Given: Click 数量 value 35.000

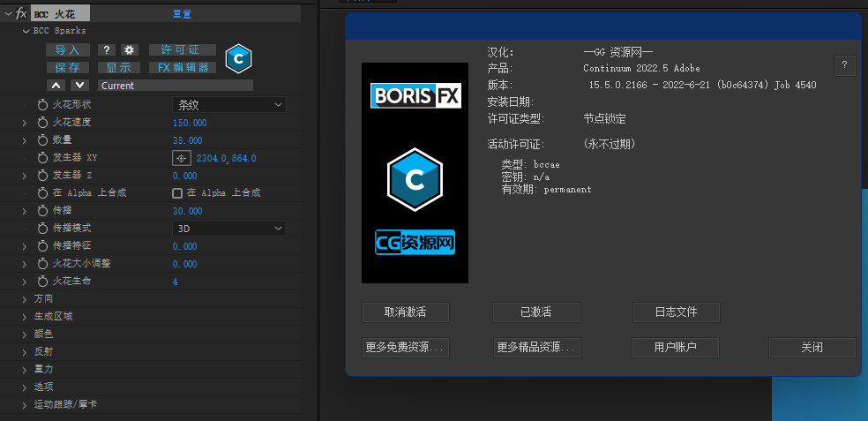Looking at the screenshot, I should point(187,140).
